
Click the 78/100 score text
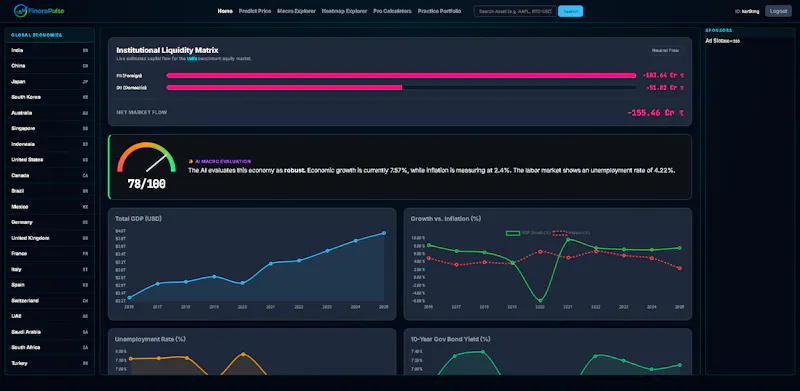146,184
